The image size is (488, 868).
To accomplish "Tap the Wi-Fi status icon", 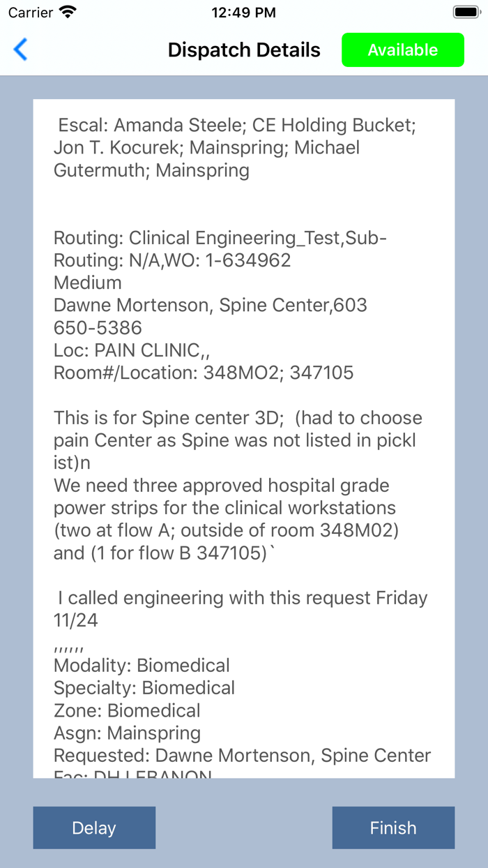I will [x=68, y=12].
